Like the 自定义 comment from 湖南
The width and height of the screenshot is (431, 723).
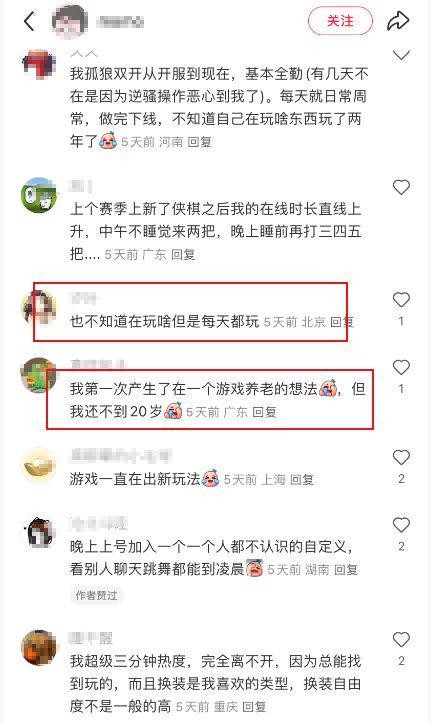[x=401, y=525]
